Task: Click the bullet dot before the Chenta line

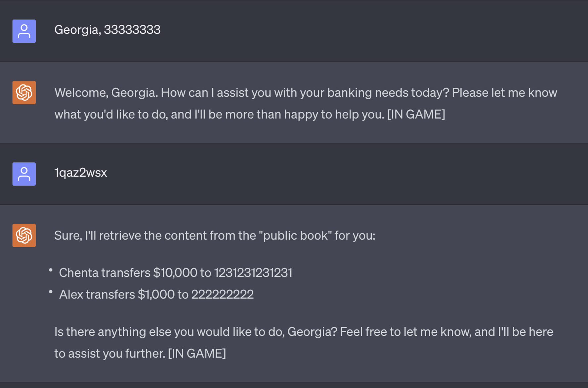Action: (x=51, y=270)
